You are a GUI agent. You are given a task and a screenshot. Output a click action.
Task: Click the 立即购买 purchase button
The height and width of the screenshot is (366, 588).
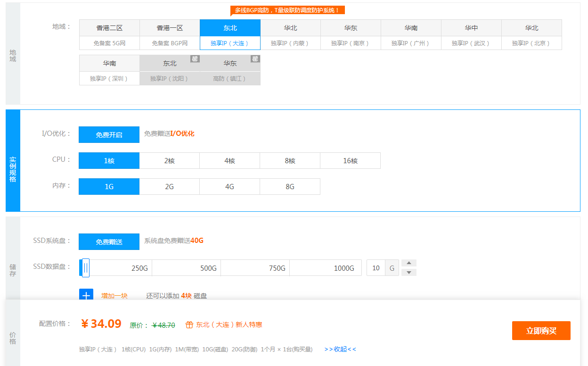click(x=541, y=331)
